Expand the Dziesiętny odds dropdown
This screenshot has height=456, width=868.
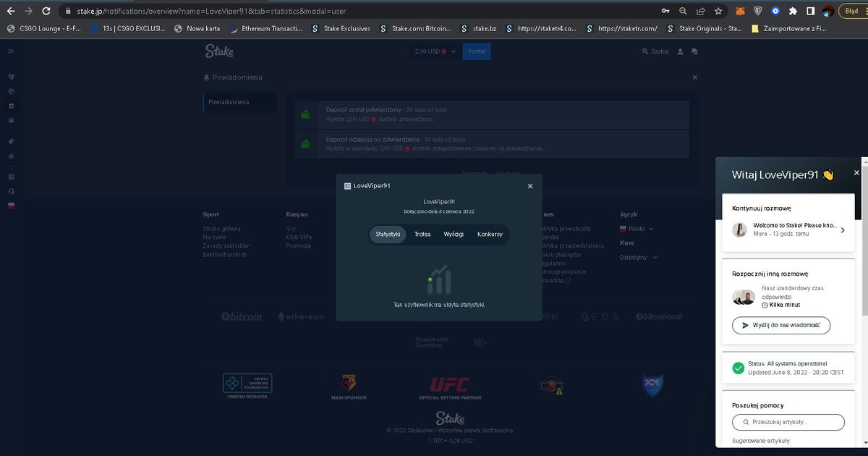tap(639, 257)
